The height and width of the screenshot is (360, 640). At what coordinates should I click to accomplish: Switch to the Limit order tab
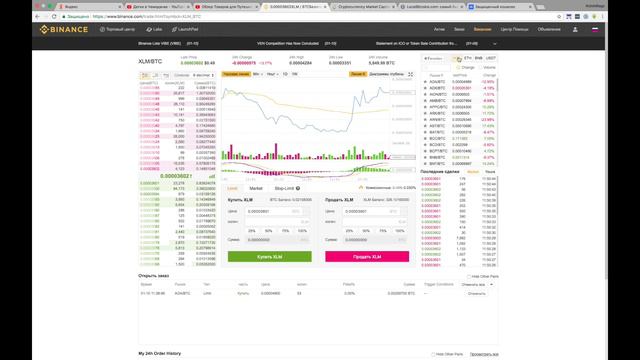[x=232, y=188]
